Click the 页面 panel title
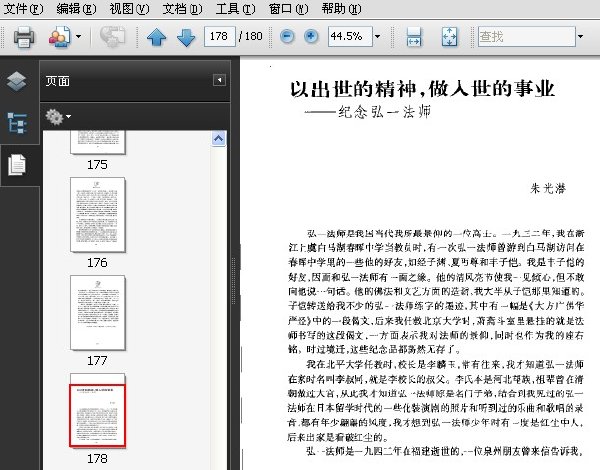Screen dimensions: 600x470 (x=58, y=81)
